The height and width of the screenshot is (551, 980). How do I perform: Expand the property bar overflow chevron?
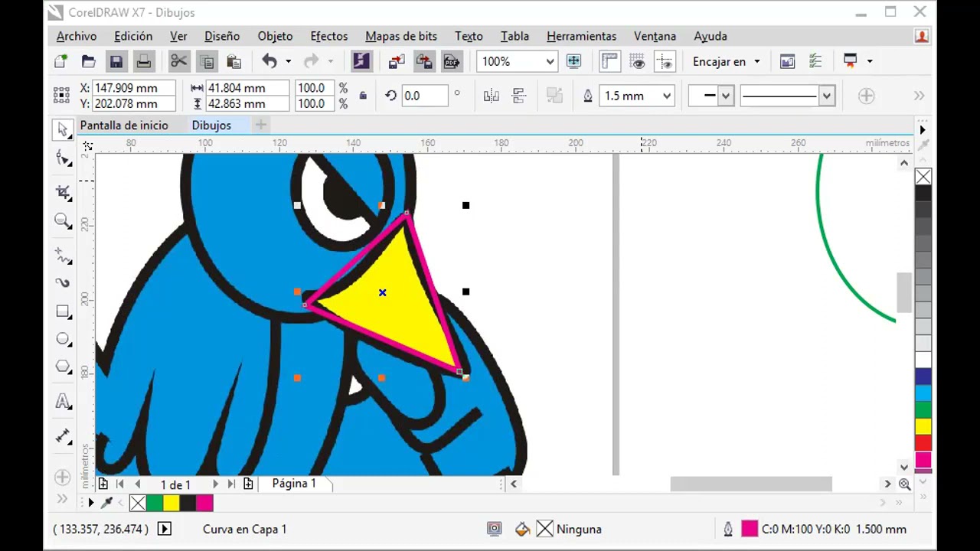(x=919, y=96)
